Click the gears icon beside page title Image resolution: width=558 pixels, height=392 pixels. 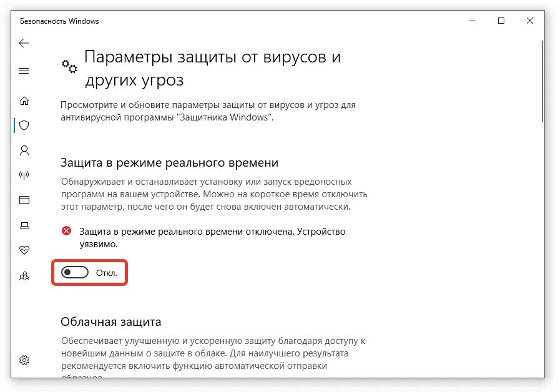coord(69,67)
